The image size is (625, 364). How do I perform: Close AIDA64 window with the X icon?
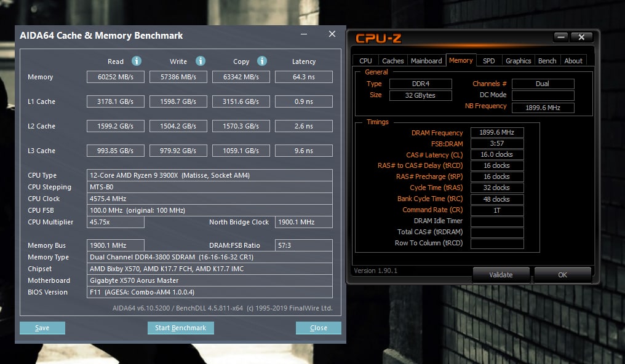click(332, 34)
